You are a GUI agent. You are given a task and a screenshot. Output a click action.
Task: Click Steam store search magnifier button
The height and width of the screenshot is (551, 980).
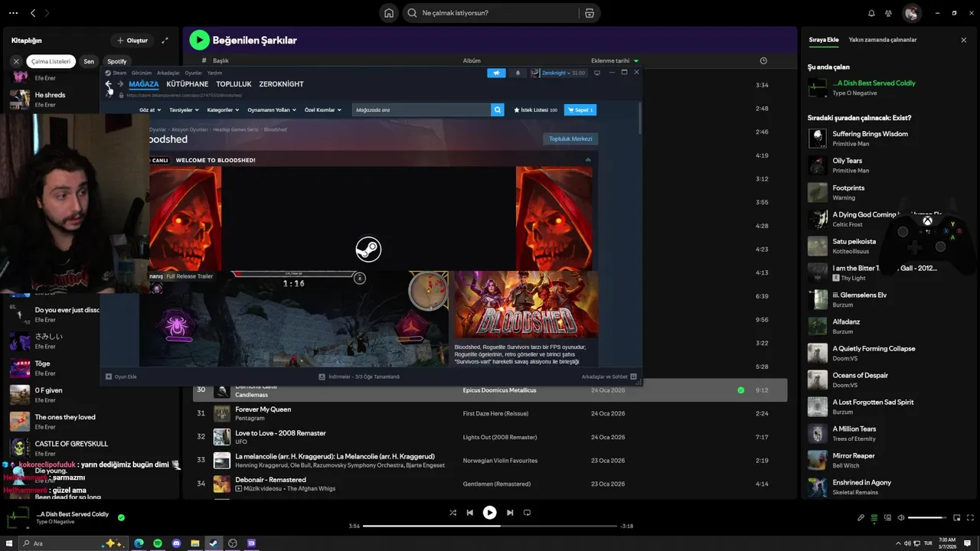498,110
